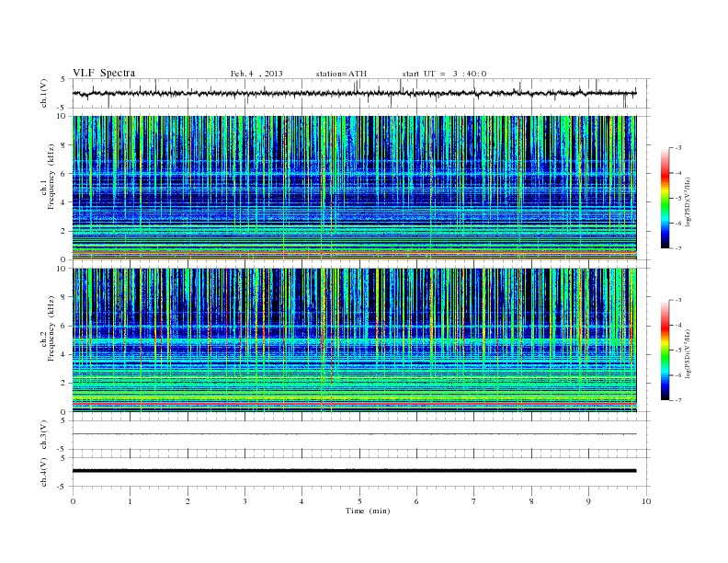728x563 pixels.
Task: Click the '0' tick on the time axis
Action: click(73, 501)
